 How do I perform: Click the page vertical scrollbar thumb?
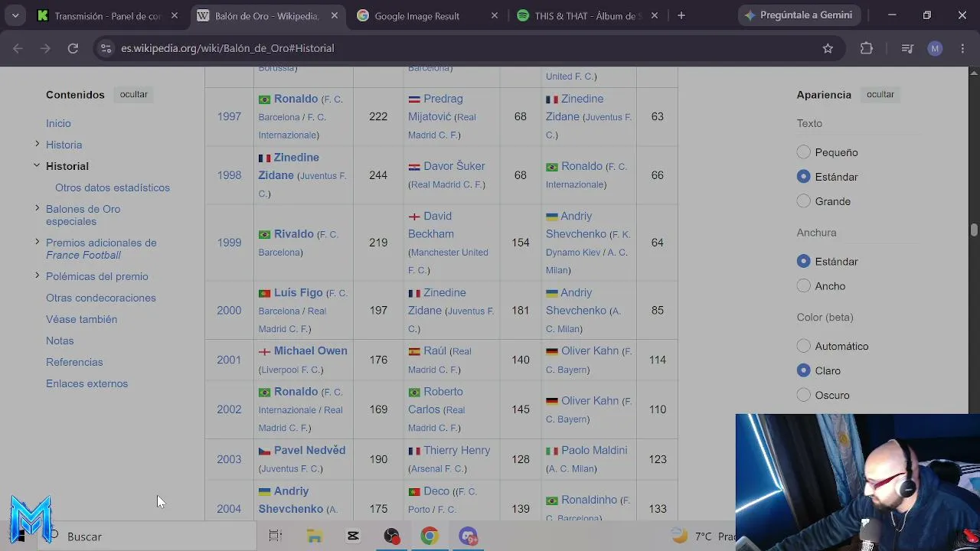click(x=974, y=230)
